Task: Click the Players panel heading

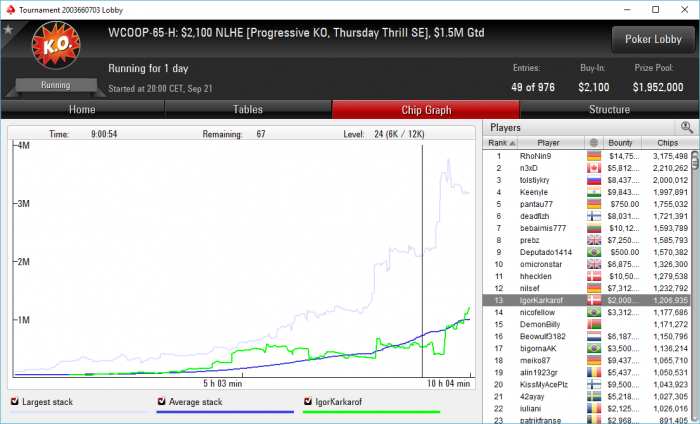Action: point(505,128)
